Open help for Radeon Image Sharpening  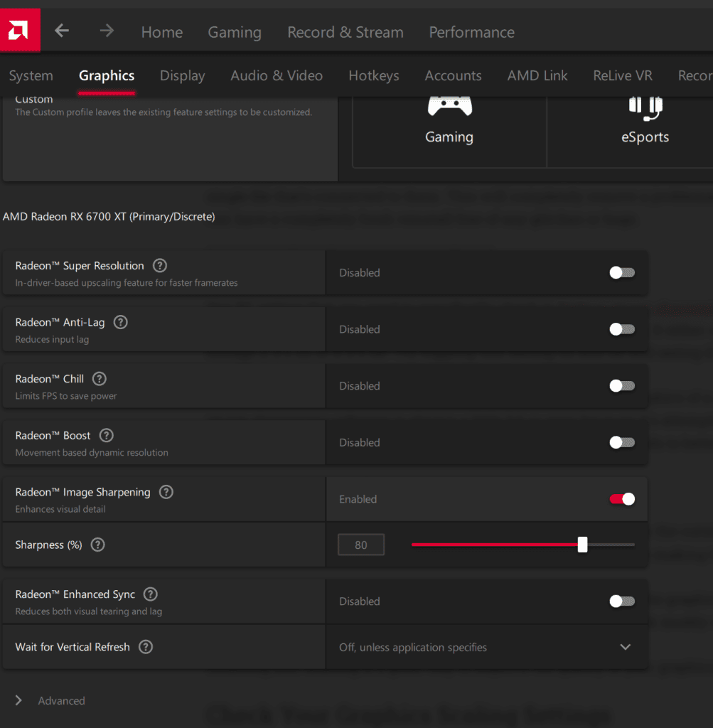[x=166, y=492]
